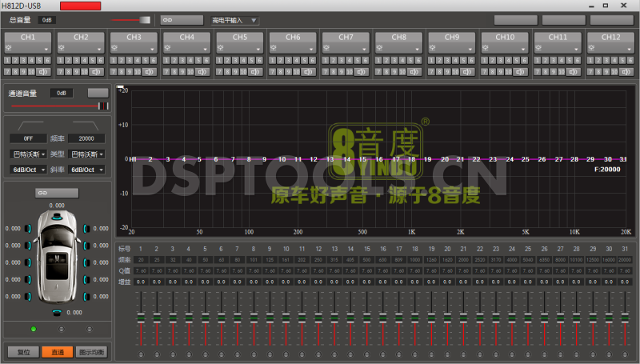
Task: Click the link icon above the car
Action: 57,193
